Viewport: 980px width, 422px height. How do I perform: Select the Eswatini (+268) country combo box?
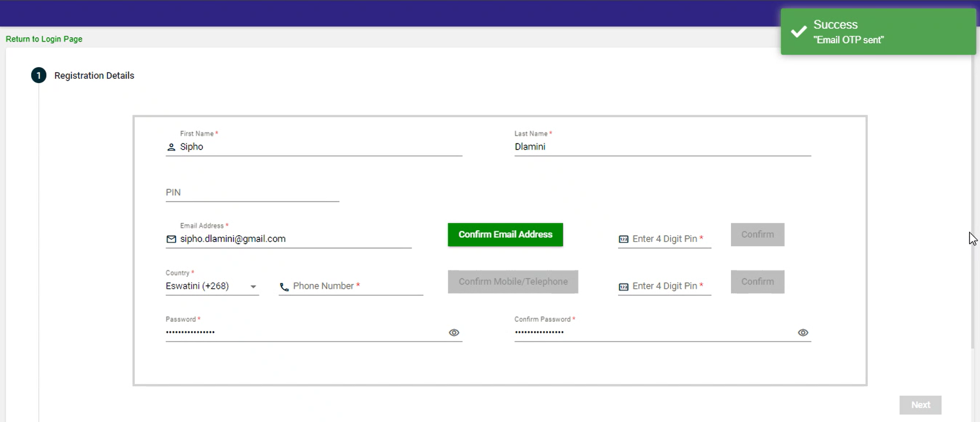204,286
